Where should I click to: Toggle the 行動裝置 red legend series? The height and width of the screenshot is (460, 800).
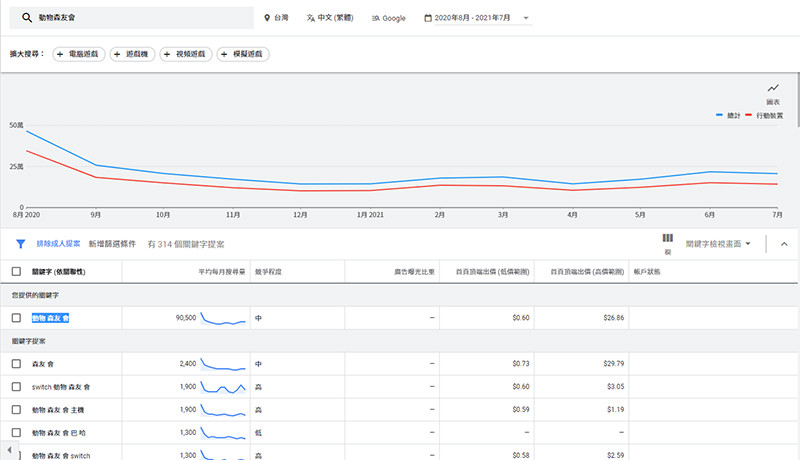pos(764,116)
